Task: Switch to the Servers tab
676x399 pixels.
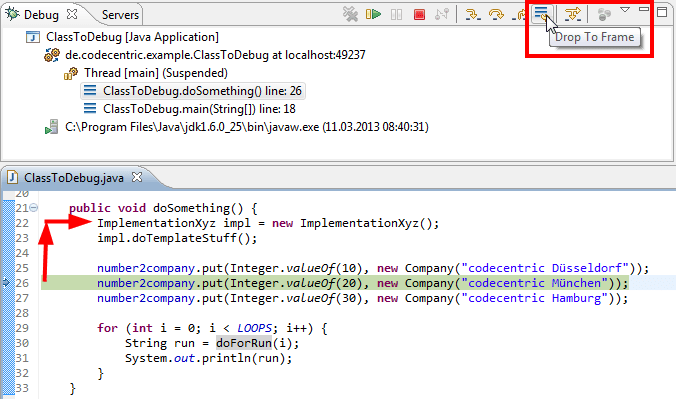Action: (120, 15)
